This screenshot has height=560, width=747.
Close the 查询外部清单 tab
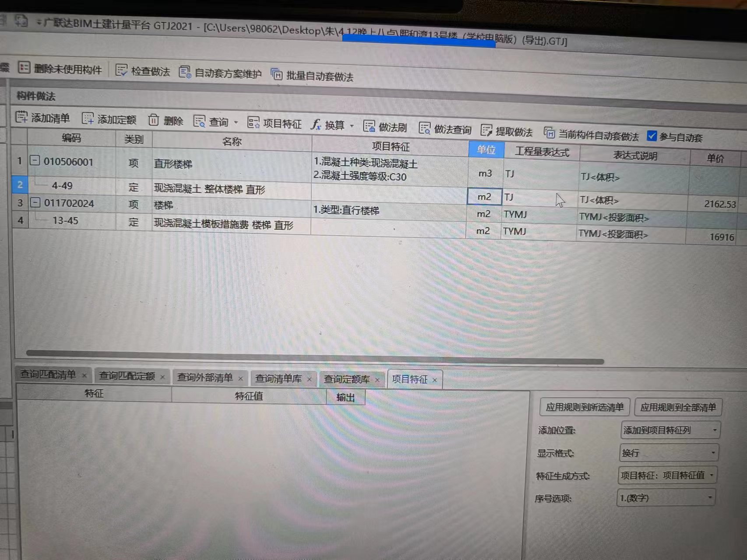pos(240,378)
